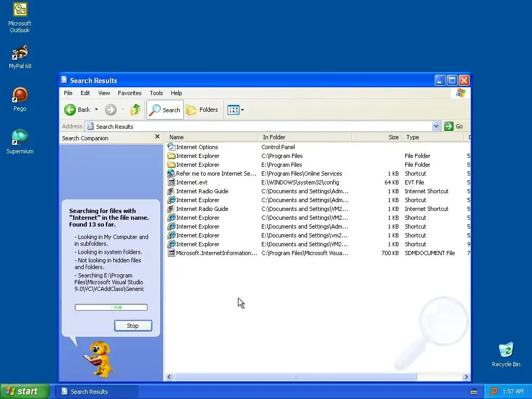The width and height of the screenshot is (532, 399).
Task: Launch Pego desktop shortcut
Action: tap(20, 99)
